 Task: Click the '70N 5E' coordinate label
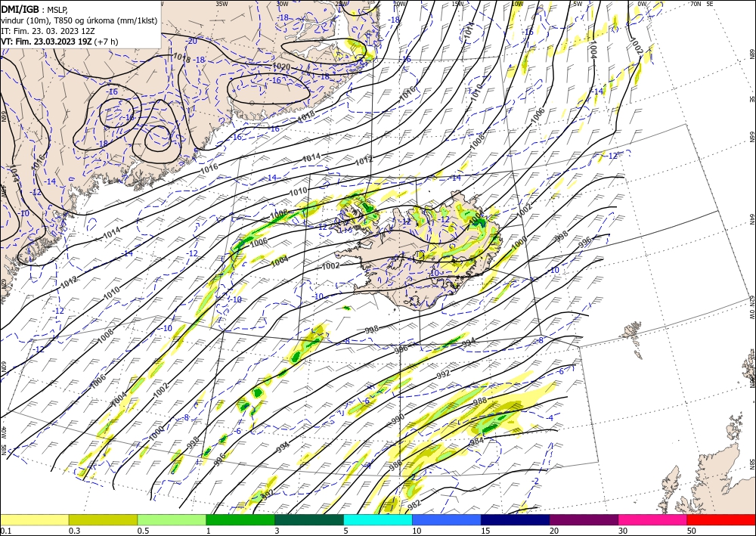[702, 4]
